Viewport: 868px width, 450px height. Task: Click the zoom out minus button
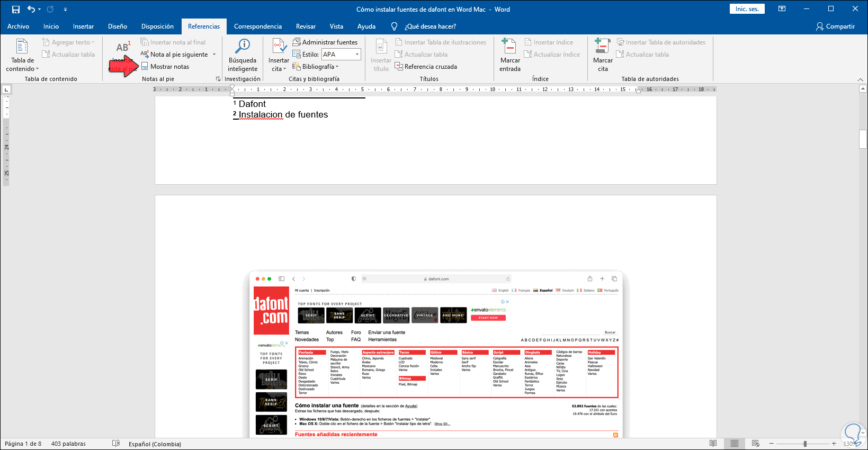point(772,444)
